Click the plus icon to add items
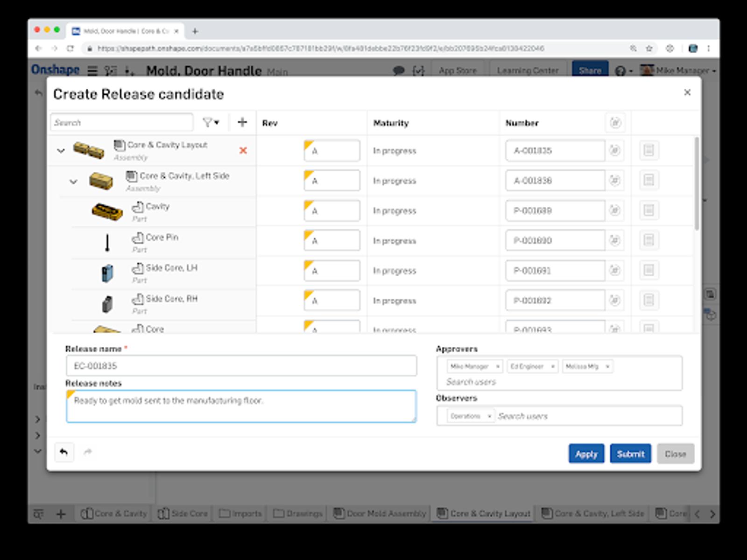 pyautogui.click(x=242, y=123)
